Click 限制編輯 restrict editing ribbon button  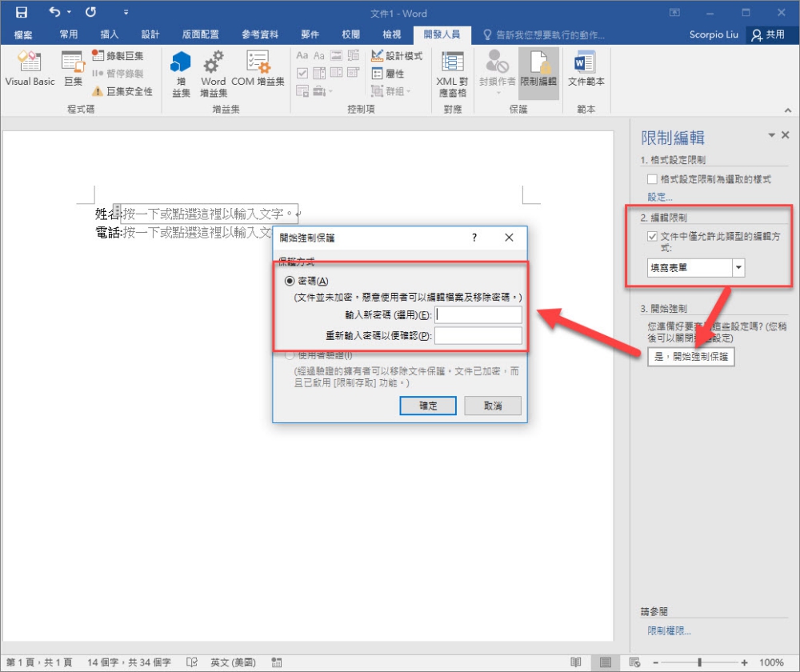click(538, 73)
